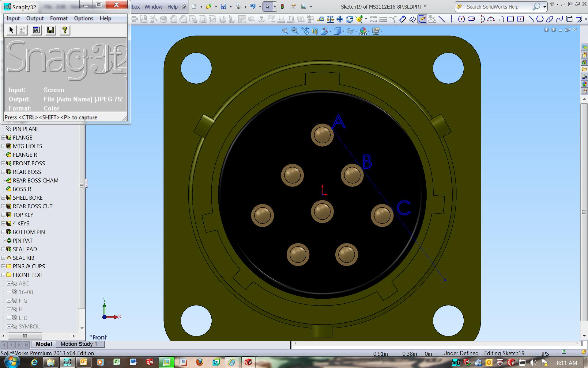Select the Spline sketch tool

[x=559, y=19]
